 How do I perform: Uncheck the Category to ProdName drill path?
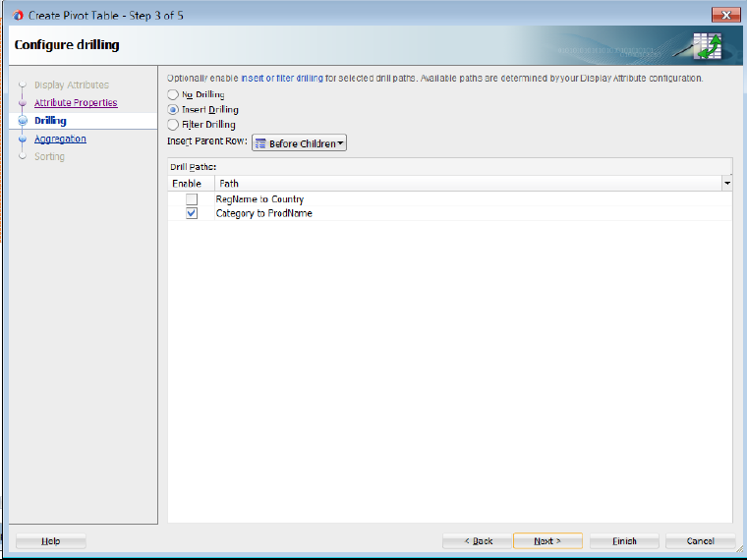[192, 213]
